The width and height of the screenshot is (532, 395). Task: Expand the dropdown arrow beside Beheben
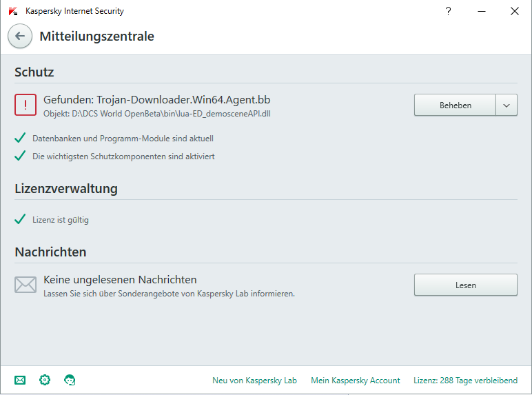507,105
